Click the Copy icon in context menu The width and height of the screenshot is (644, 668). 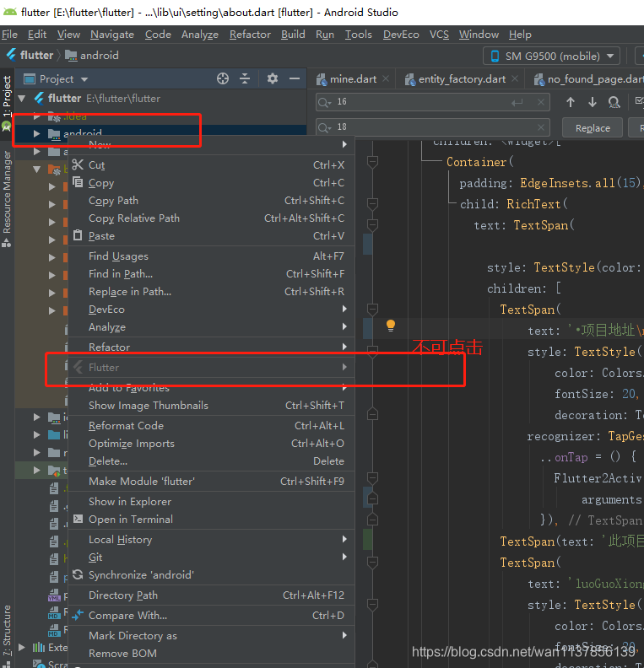click(x=78, y=182)
